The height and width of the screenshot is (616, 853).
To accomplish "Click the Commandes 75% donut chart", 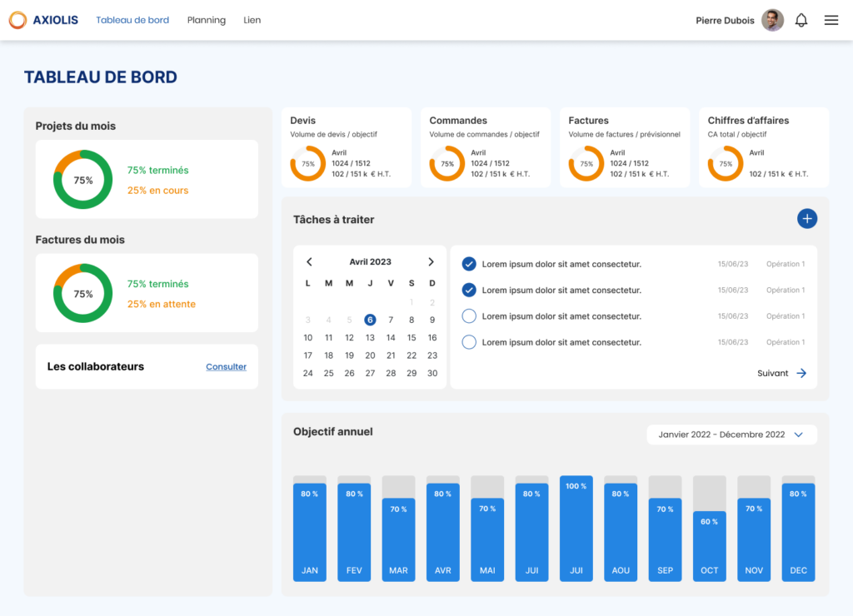I will click(447, 164).
